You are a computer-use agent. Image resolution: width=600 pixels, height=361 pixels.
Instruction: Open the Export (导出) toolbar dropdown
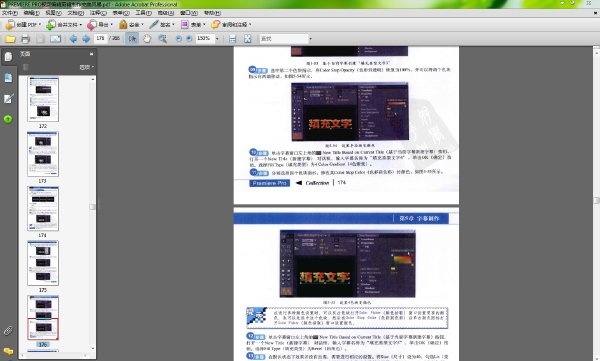100,25
